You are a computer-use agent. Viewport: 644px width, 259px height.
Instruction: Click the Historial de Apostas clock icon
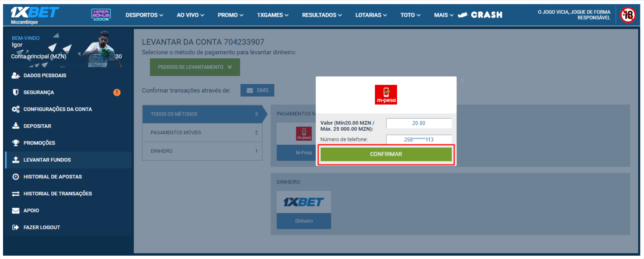tap(15, 177)
